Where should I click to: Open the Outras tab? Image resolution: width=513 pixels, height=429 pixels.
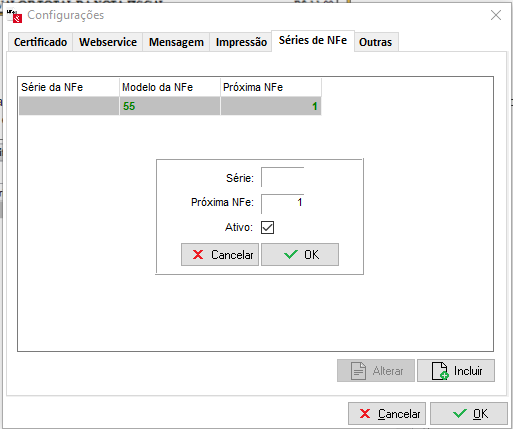coord(375,42)
